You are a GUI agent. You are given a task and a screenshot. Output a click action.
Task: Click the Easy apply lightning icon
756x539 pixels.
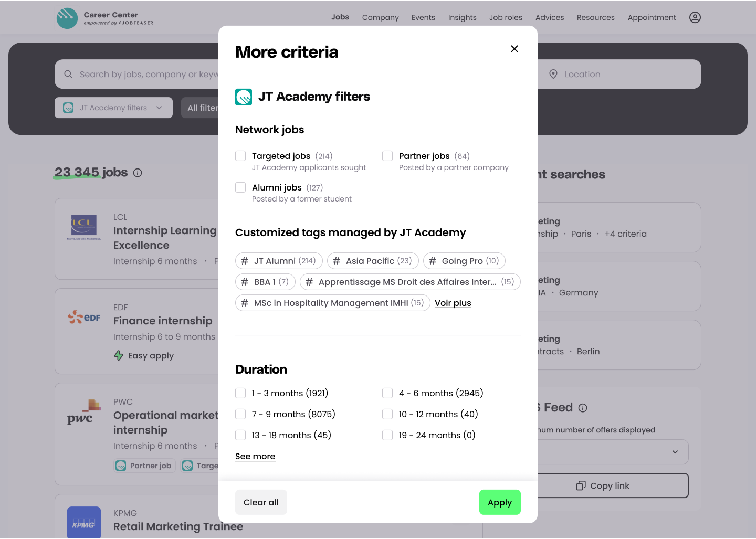click(x=119, y=355)
